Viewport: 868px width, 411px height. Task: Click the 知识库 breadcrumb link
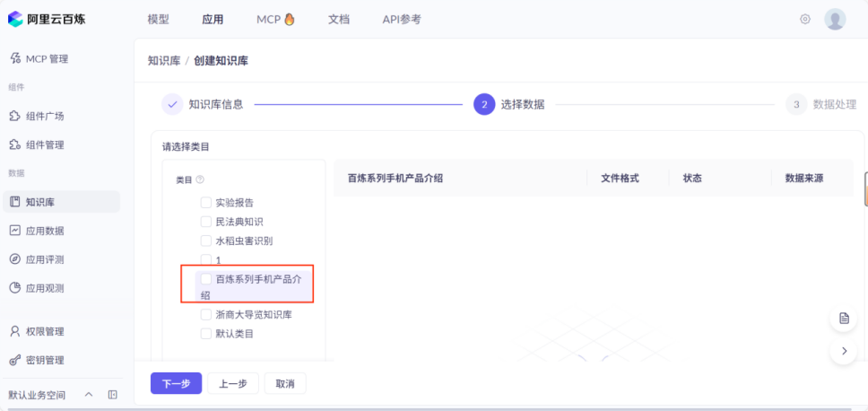pos(164,61)
